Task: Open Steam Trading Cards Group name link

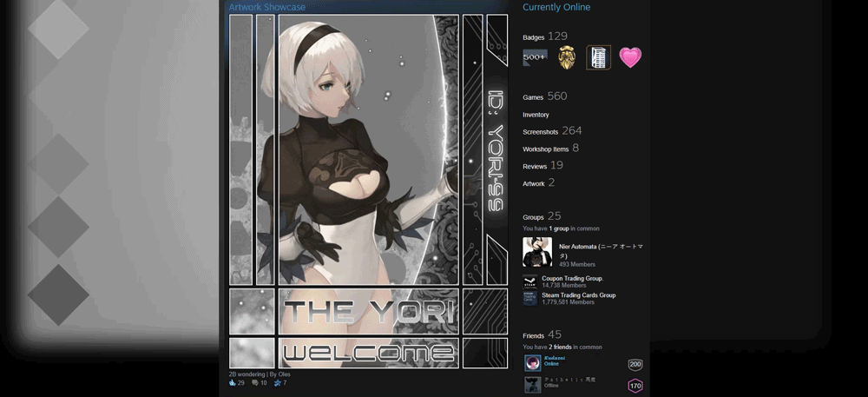Action: [578, 295]
